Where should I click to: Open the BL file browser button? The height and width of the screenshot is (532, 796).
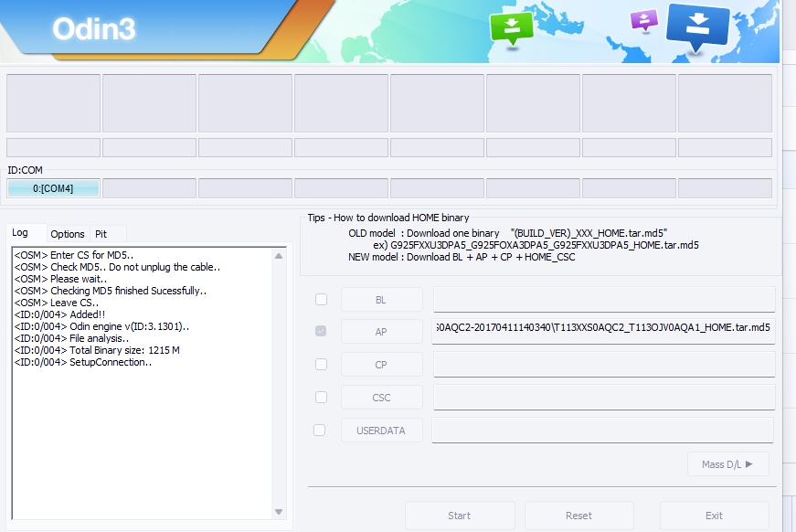(381, 300)
